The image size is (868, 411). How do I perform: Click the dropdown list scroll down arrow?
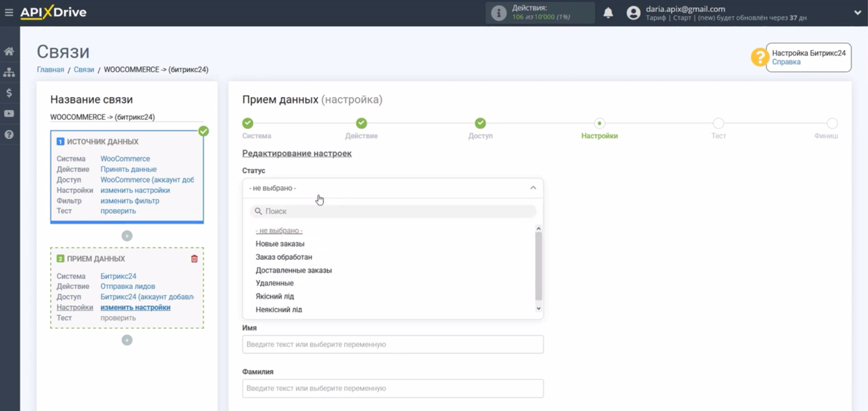538,309
